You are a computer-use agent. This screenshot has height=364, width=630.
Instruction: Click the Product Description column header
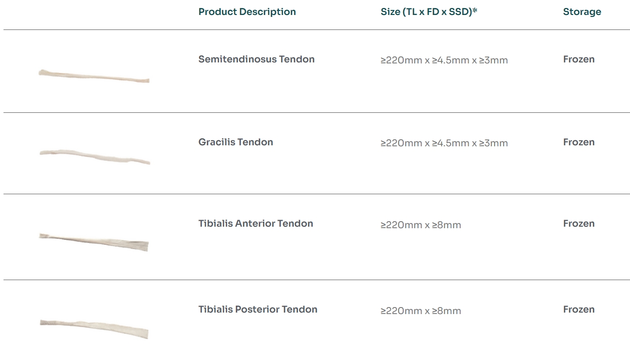(x=247, y=11)
